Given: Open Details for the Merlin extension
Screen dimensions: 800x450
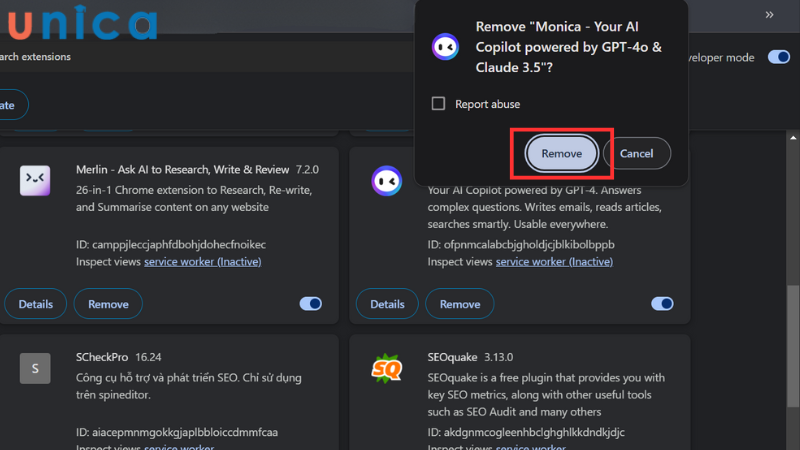Looking at the screenshot, I should (x=35, y=304).
